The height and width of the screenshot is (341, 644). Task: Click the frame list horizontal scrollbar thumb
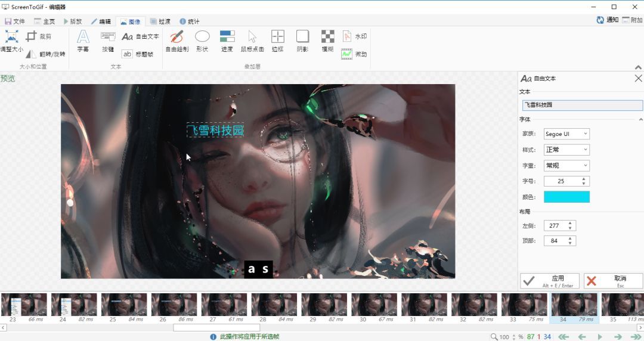click(x=216, y=327)
